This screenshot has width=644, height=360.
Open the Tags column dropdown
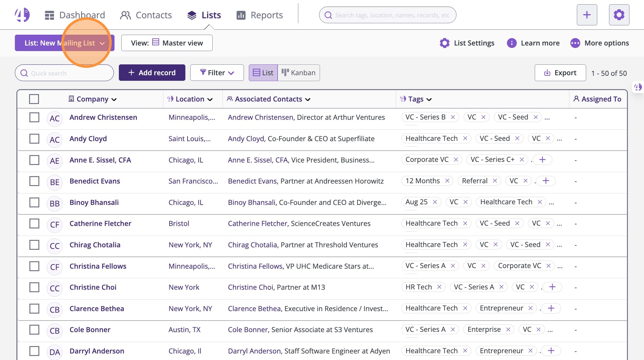click(x=429, y=99)
